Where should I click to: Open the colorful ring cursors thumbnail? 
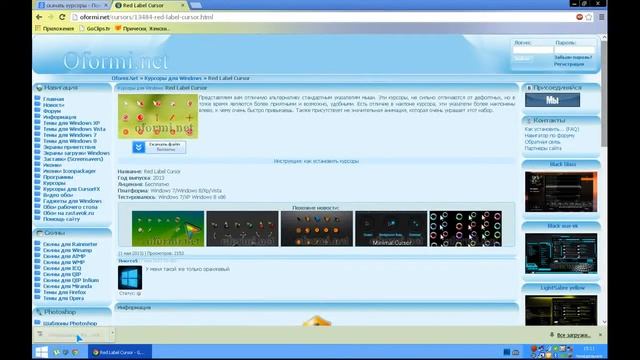[x=466, y=229]
